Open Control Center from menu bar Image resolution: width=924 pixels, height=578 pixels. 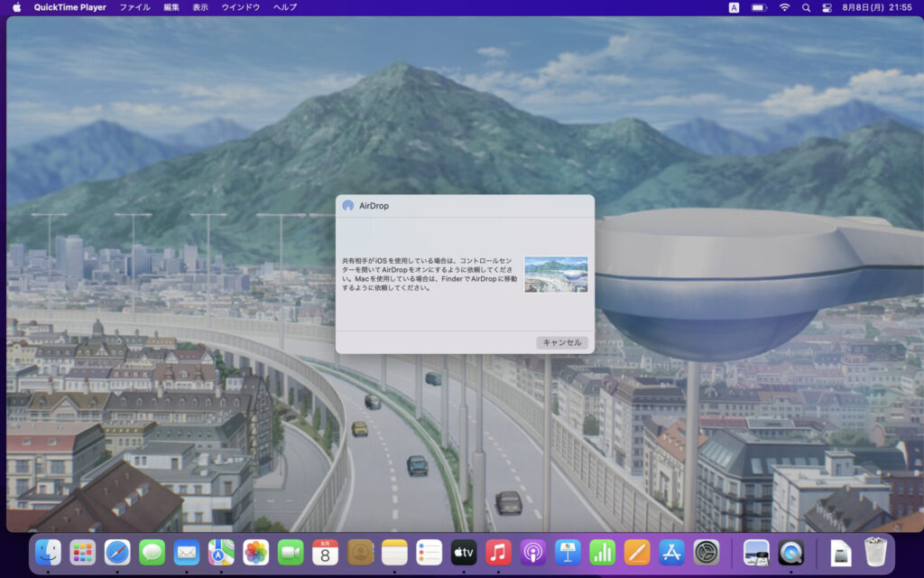point(827,7)
